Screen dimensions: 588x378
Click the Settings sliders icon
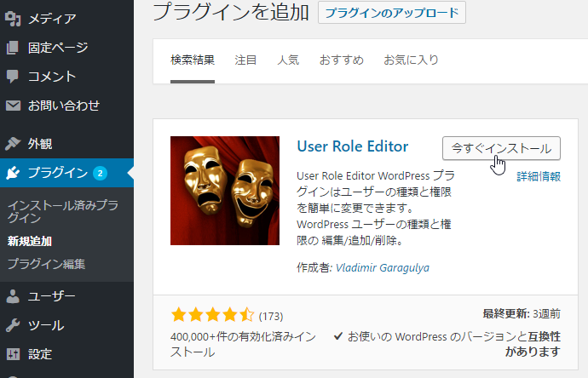coord(13,354)
